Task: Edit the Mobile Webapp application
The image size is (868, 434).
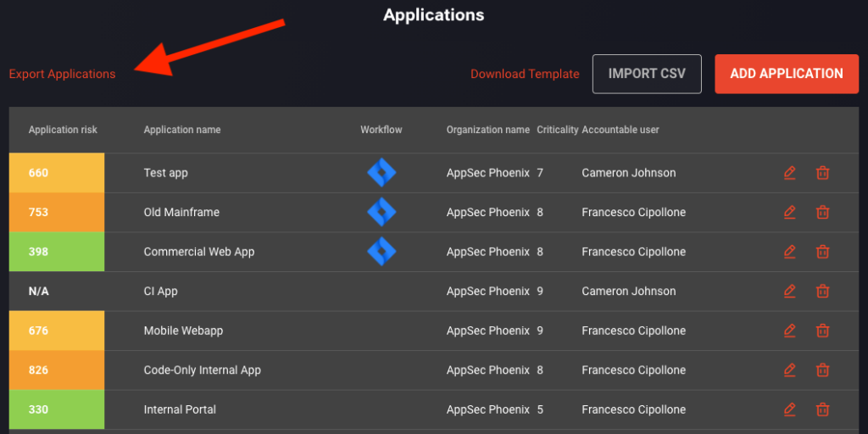Action: coord(790,331)
